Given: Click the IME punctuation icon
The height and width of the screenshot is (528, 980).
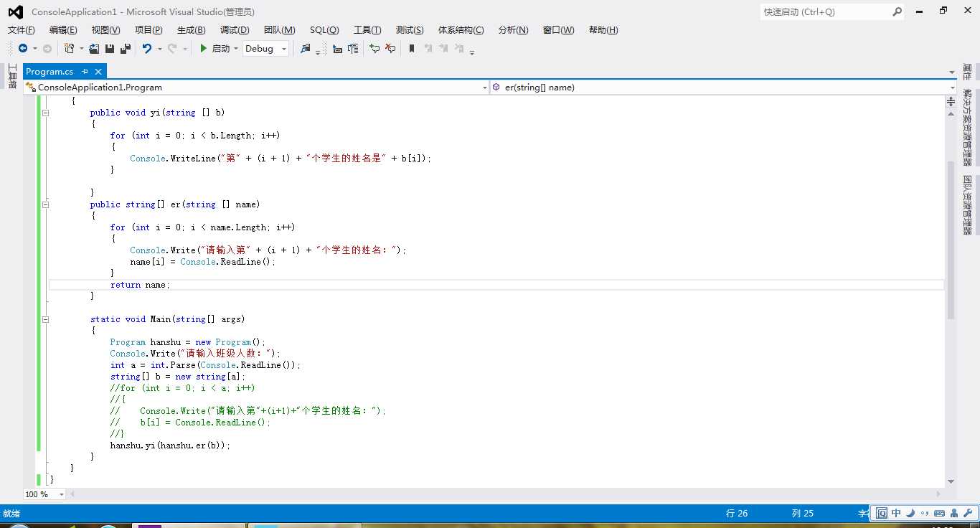Looking at the screenshot, I should pyautogui.click(x=924, y=514).
